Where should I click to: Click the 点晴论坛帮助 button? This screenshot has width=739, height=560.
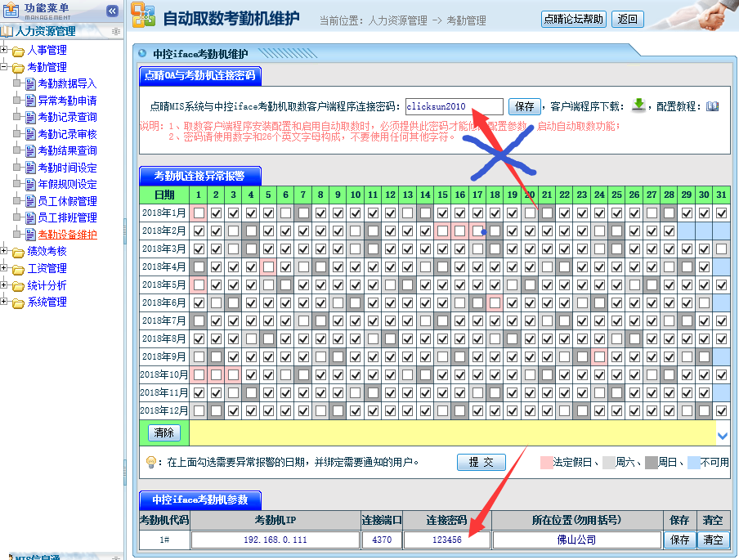574,20
